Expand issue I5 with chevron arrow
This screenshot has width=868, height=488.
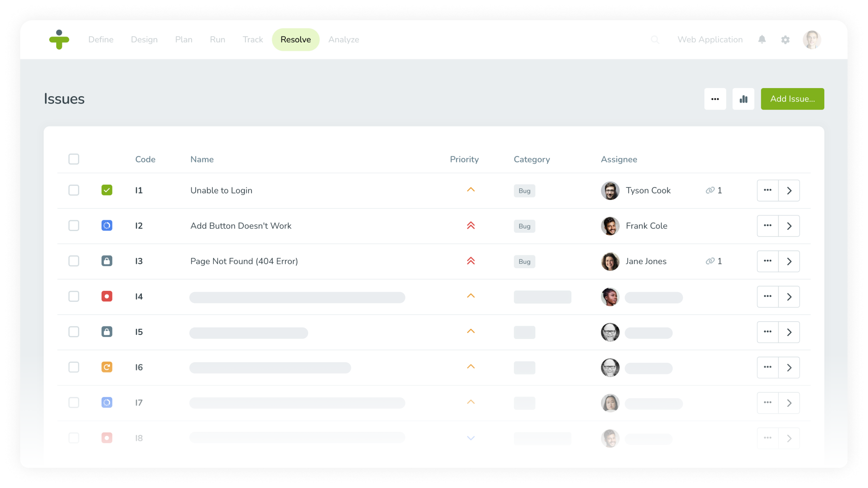(x=789, y=332)
